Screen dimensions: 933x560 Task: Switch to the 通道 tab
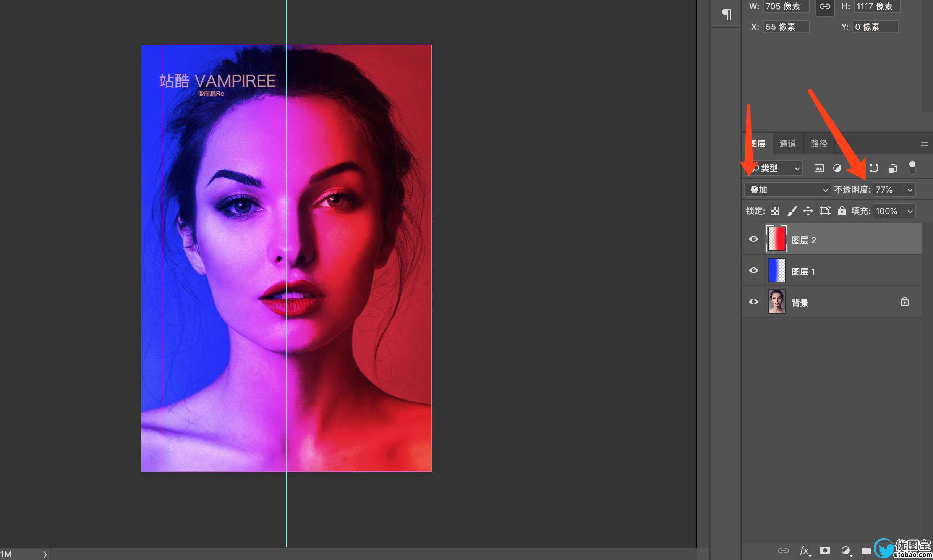pyautogui.click(x=787, y=144)
